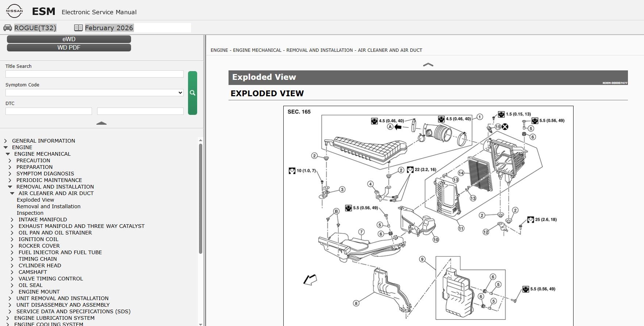Viewport: 644px width, 326px height.
Task: Collapse the AIR CLEANER AND AIR DUCT node
Action: [12, 193]
